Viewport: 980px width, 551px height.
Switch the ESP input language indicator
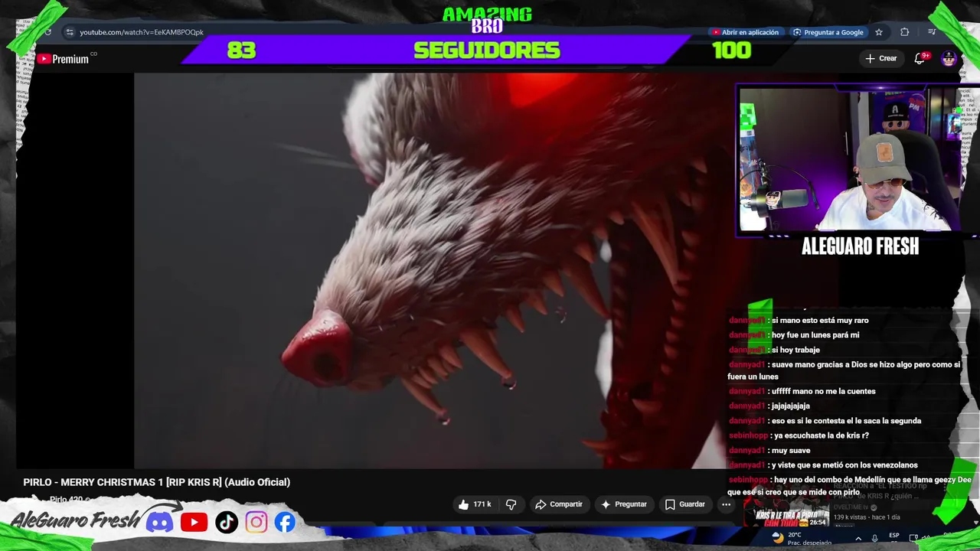pos(894,536)
